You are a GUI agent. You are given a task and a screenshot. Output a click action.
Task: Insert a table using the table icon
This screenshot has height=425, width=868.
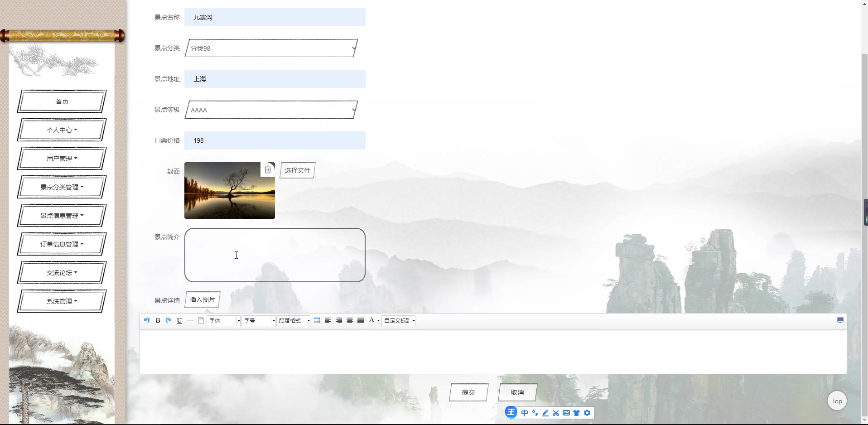(x=317, y=320)
